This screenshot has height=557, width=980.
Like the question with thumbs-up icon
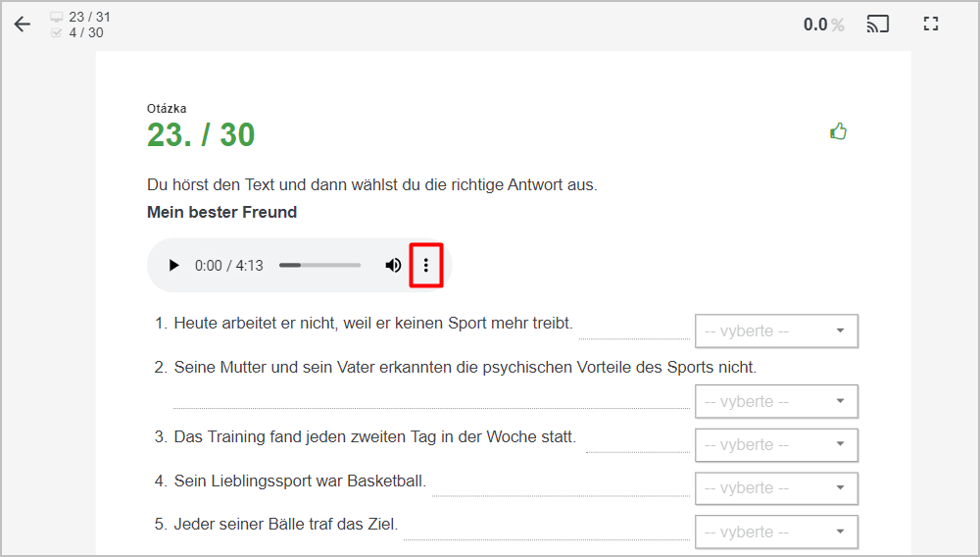tap(838, 131)
